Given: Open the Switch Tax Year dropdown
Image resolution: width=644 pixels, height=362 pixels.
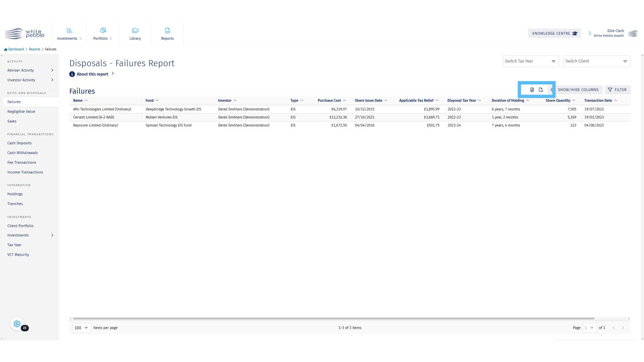Looking at the screenshot, I should point(530,61).
